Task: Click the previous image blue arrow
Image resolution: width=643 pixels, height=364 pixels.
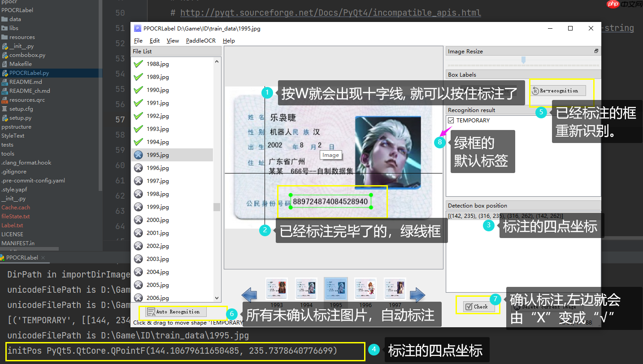Action: (249, 295)
